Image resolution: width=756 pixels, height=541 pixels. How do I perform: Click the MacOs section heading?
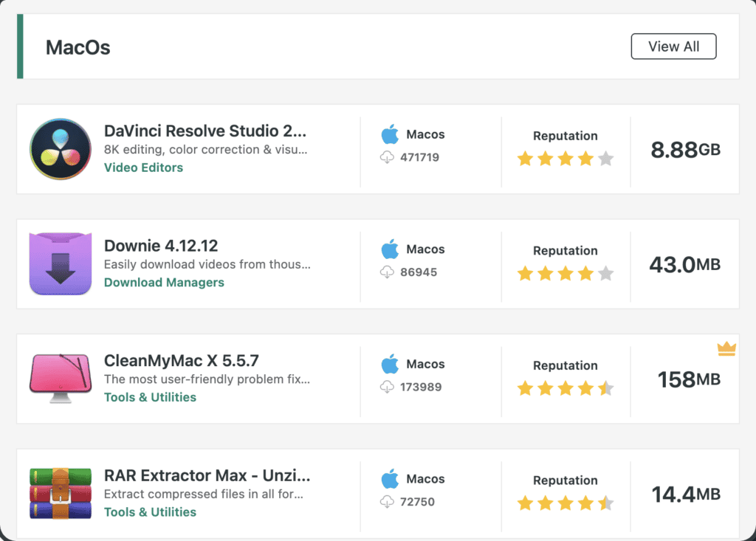pos(78,47)
